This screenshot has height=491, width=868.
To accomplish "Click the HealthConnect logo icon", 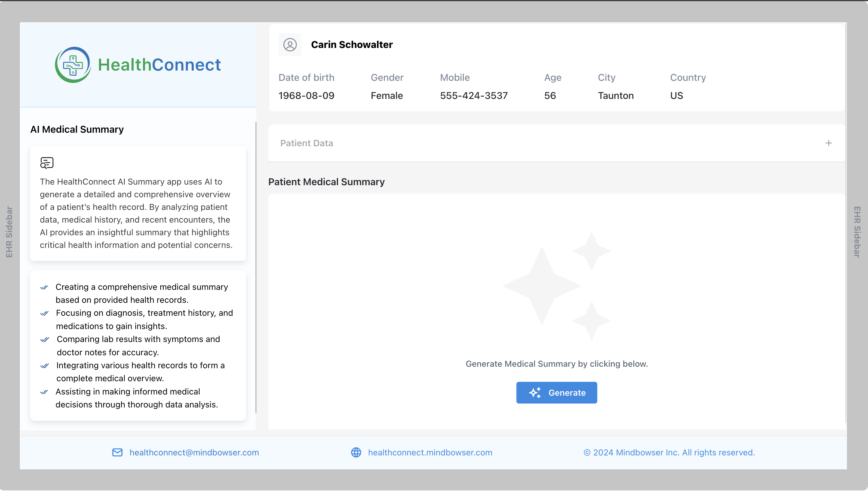I will pos(73,65).
